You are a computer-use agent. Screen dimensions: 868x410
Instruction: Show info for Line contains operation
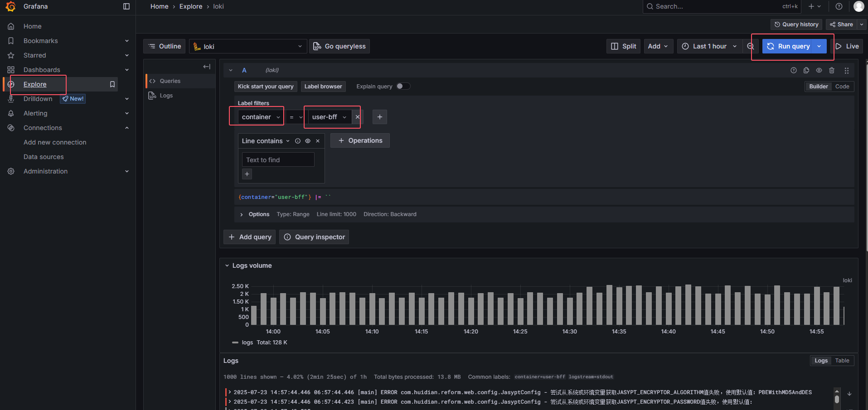point(298,141)
